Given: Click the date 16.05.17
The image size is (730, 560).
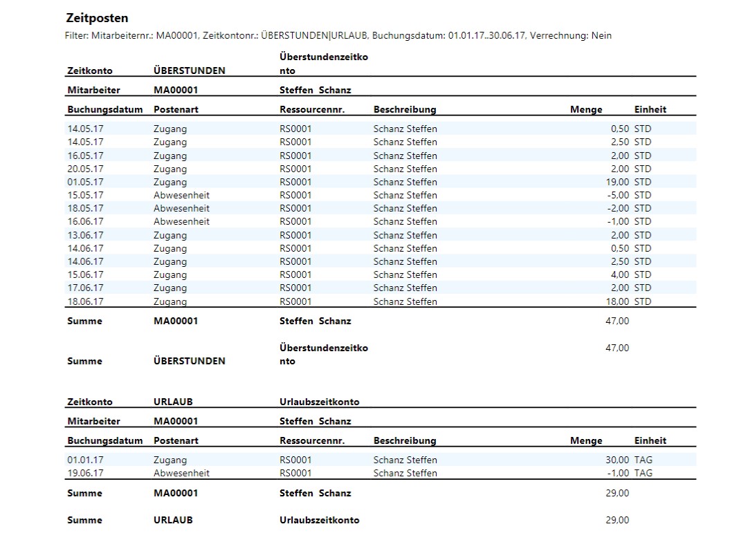Looking at the screenshot, I should point(85,156).
